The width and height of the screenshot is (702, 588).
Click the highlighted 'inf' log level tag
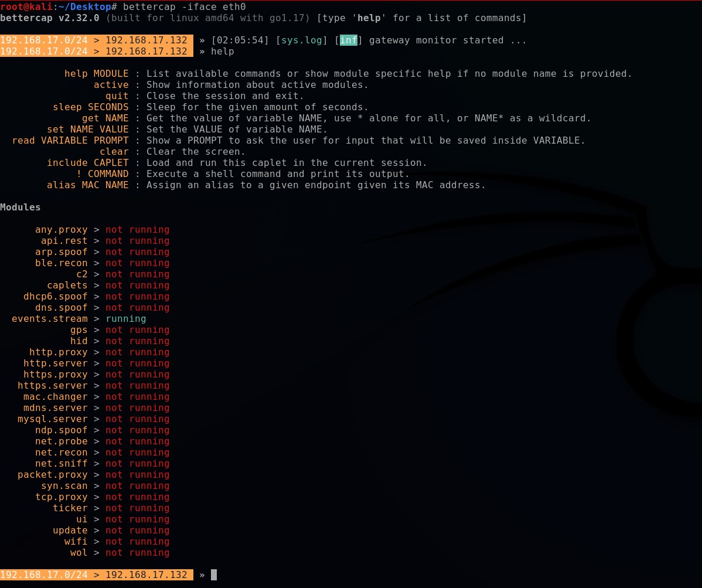pos(348,40)
